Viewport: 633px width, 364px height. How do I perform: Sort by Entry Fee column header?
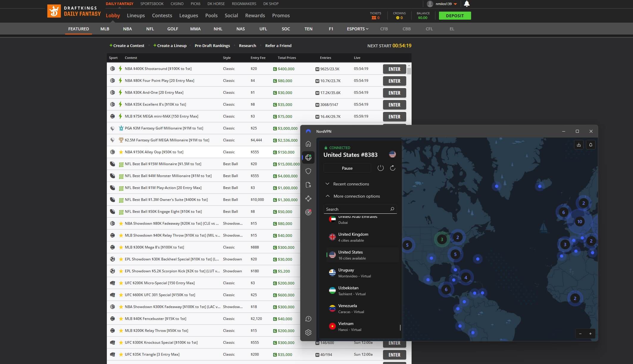pyautogui.click(x=258, y=58)
